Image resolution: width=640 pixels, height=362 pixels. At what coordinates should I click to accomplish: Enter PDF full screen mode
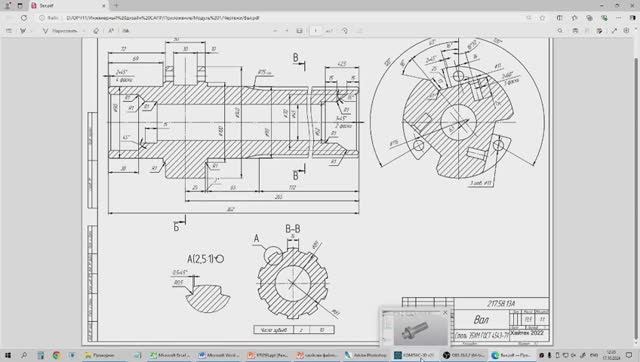(614, 31)
